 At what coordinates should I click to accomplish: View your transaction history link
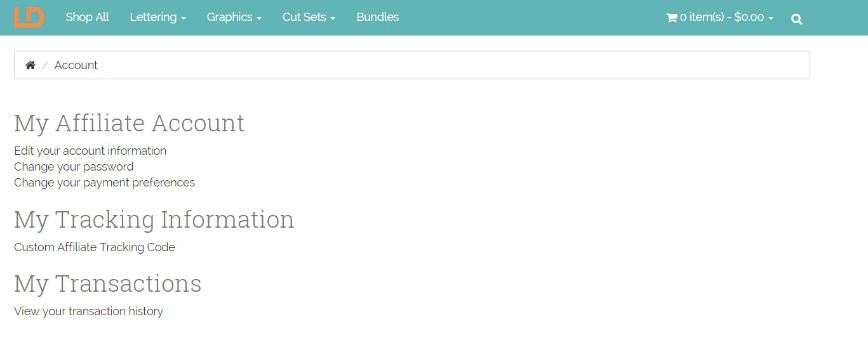coord(88,311)
